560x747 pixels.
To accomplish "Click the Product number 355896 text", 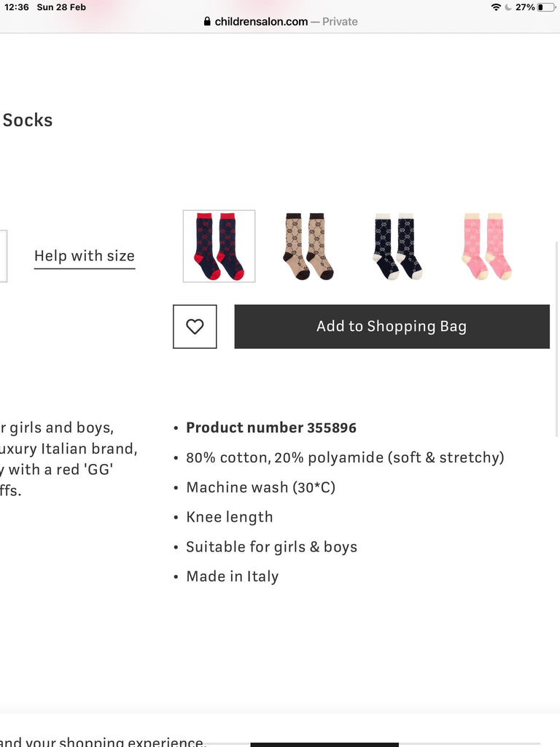I will point(271,427).
